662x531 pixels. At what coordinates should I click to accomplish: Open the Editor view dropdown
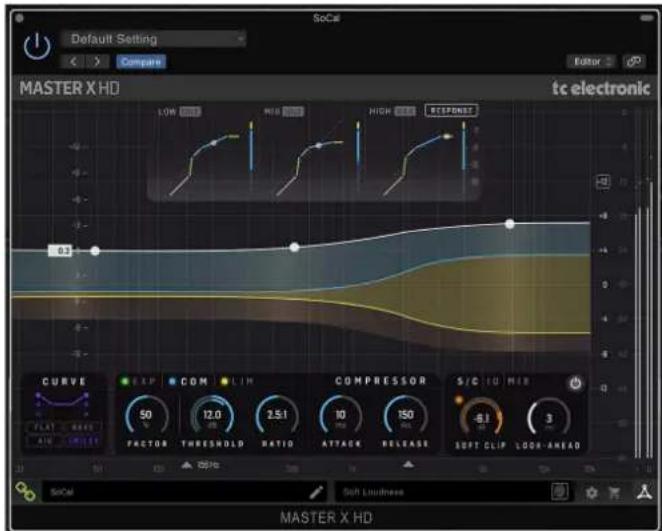click(x=591, y=62)
